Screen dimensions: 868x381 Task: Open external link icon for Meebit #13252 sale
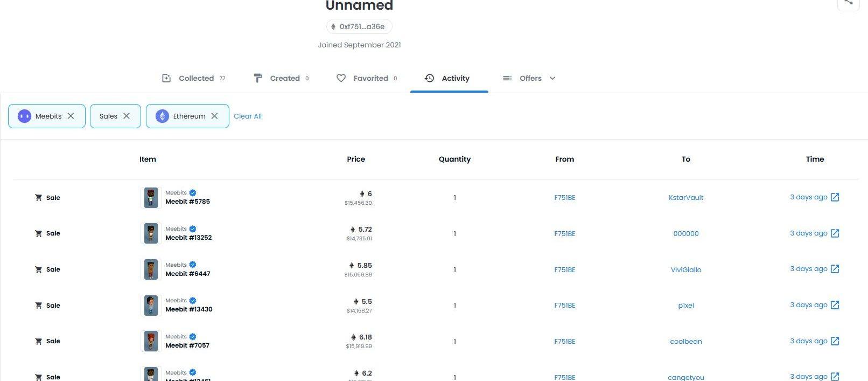[835, 233]
